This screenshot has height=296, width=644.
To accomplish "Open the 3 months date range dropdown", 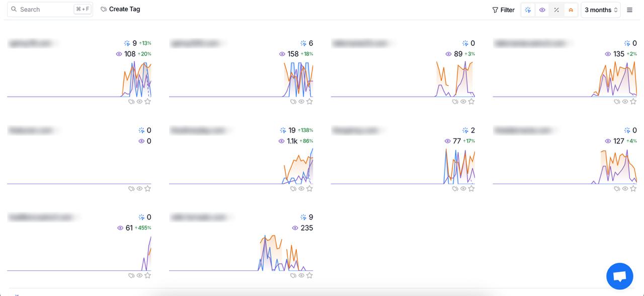I will (600, 10).
